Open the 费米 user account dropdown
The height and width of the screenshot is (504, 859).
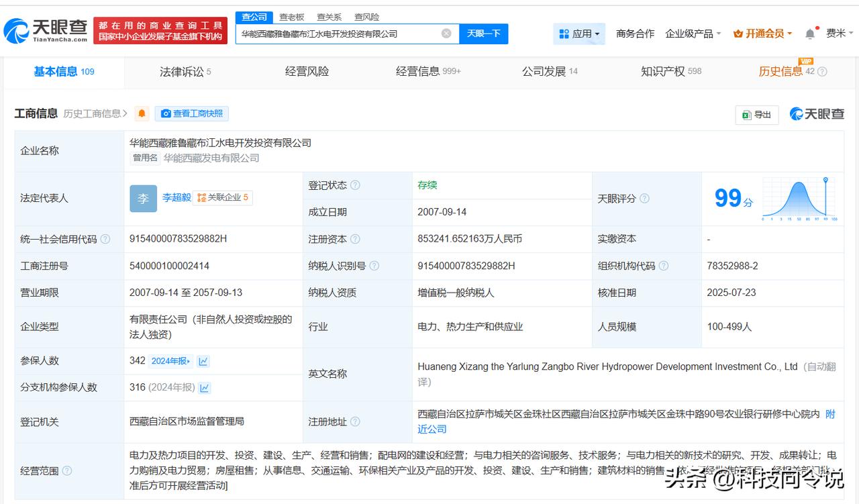(839, 34)
